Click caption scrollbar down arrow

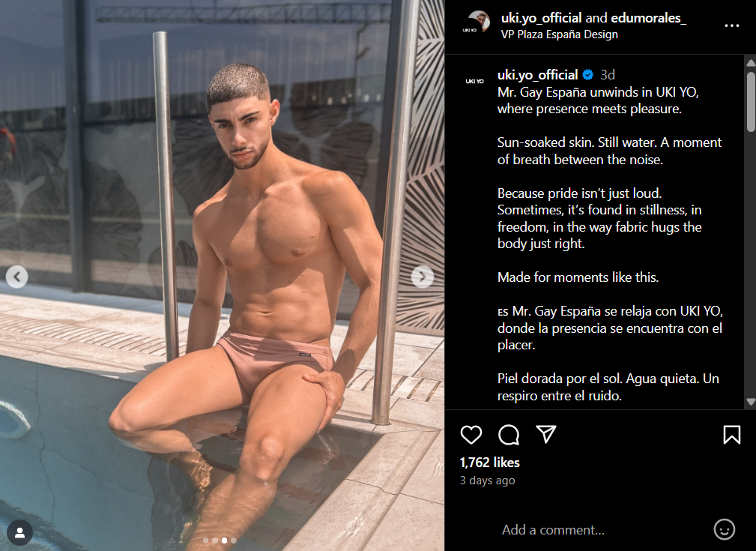751,401
